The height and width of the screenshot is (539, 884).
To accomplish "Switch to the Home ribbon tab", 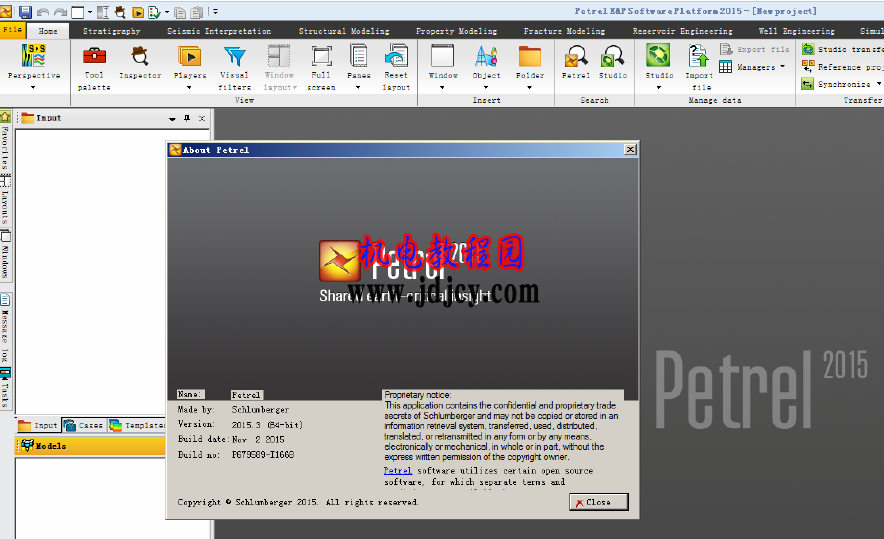I will coord(48,31).
